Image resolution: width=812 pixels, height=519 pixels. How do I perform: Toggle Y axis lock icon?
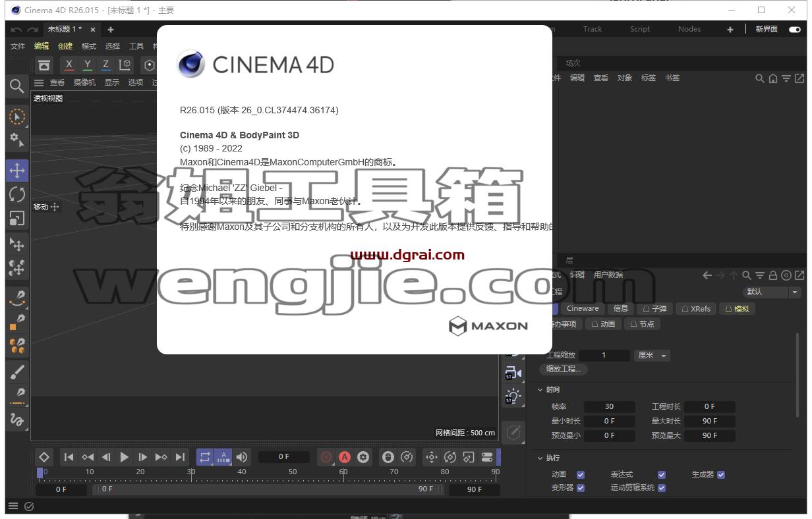point(87,65)
